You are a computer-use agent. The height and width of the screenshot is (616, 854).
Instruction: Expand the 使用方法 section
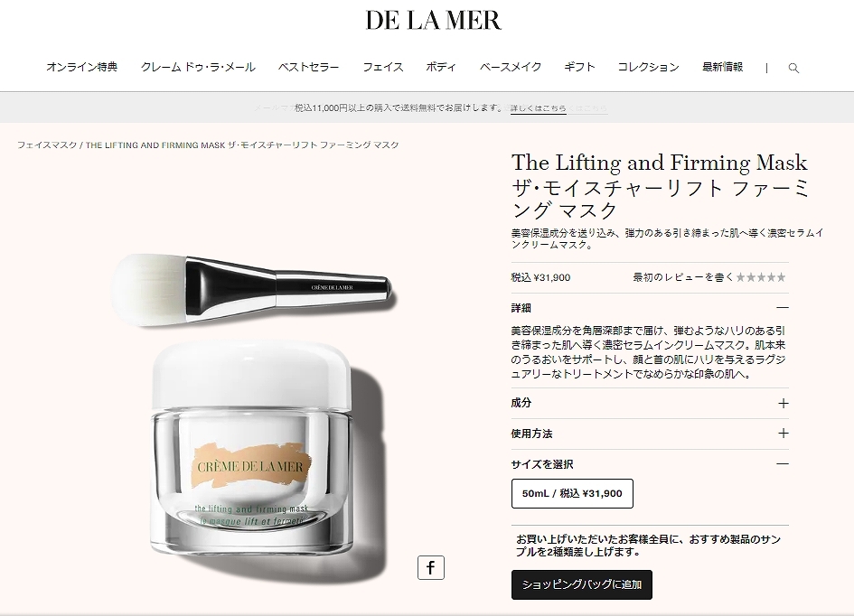click(x=650, y=434)
